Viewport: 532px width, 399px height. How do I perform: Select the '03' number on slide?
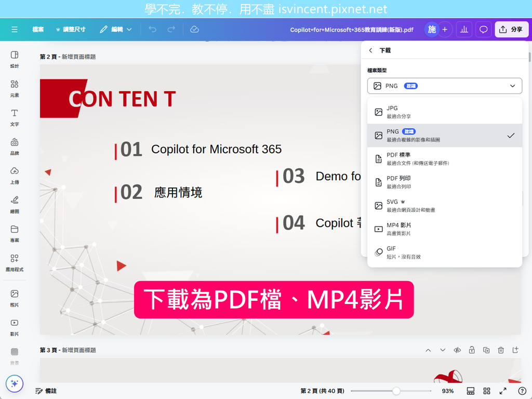coord(294,176)
